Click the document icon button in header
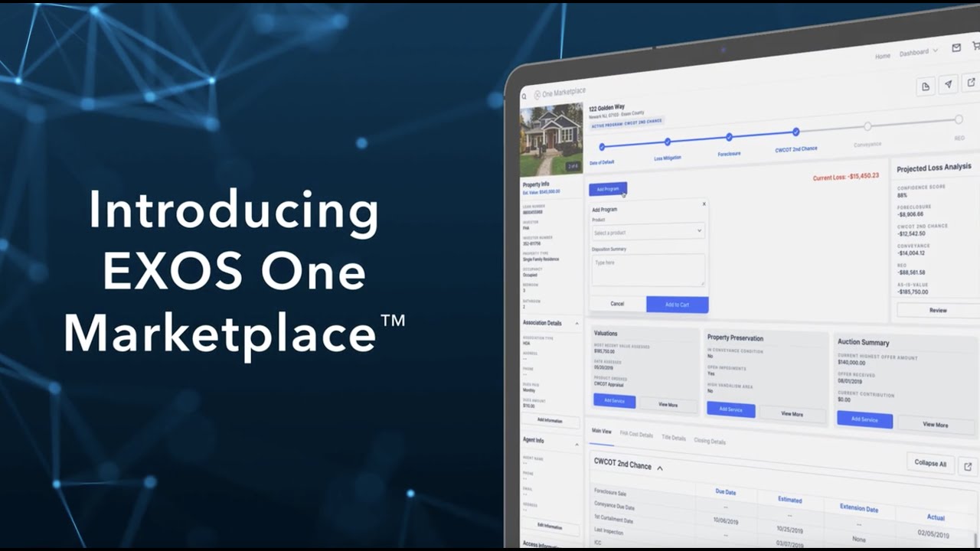The height and width of the screenshot is (551, 980). [926, 86]
